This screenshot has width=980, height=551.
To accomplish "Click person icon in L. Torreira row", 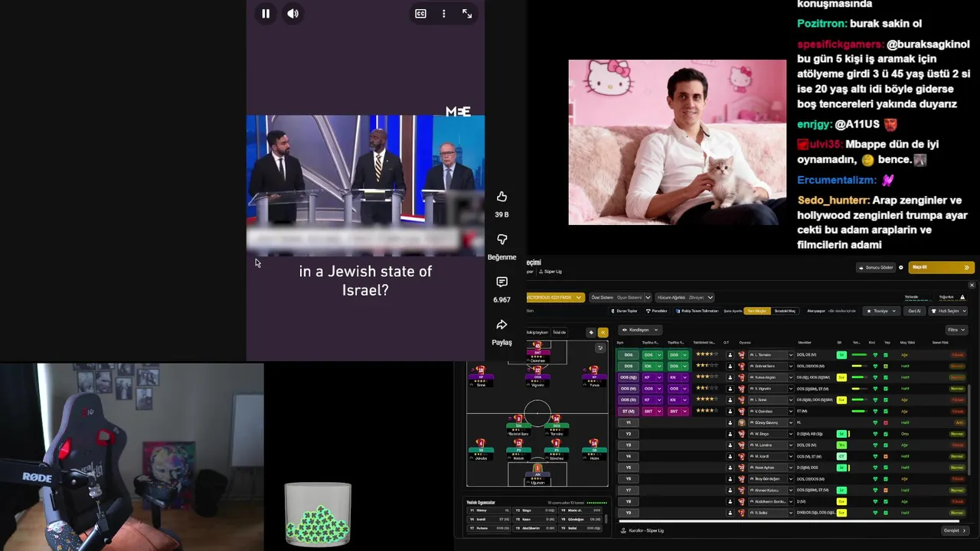I will tap(730, 355).
